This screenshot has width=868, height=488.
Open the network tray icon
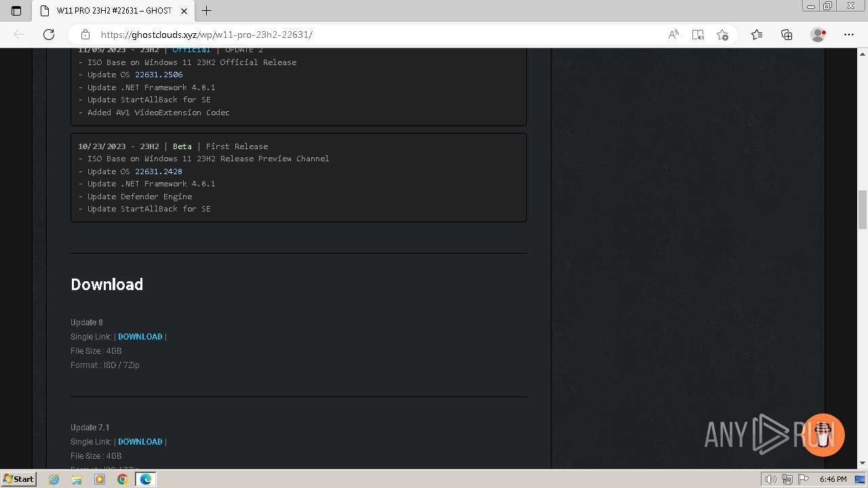pos(787,479)
